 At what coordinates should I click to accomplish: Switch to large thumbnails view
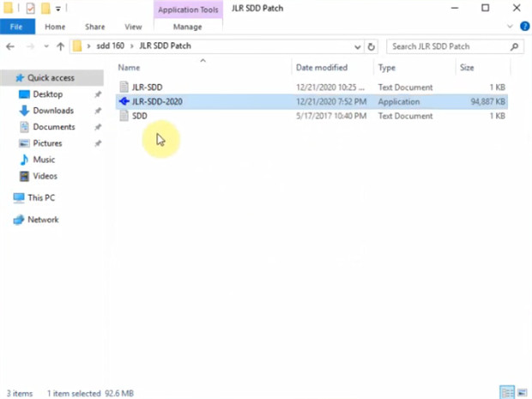523,393
